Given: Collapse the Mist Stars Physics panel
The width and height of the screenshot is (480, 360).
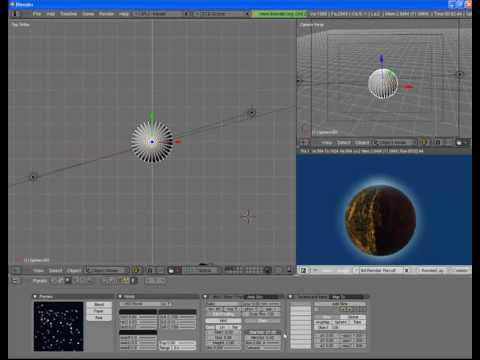Looking at the screenshot, I should 205,296.
